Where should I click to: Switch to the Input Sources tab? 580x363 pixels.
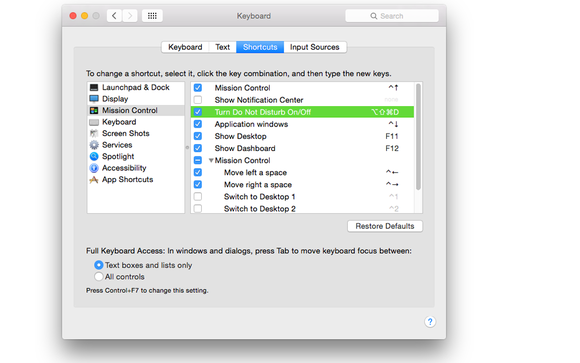[315, 47]
